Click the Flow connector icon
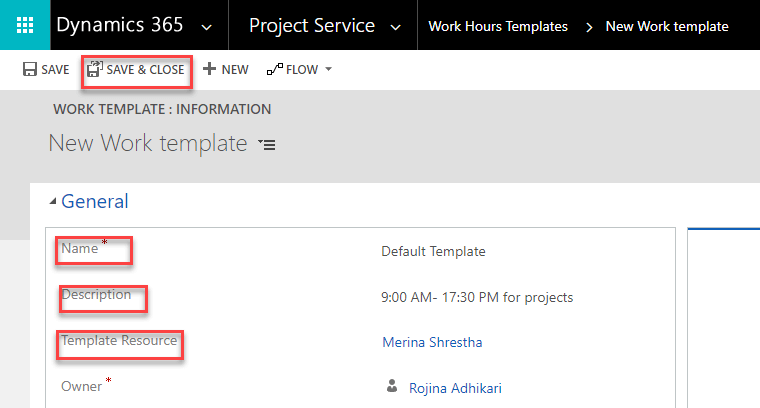Viewport: 760px width, 408px height. (x=275, y=70)
